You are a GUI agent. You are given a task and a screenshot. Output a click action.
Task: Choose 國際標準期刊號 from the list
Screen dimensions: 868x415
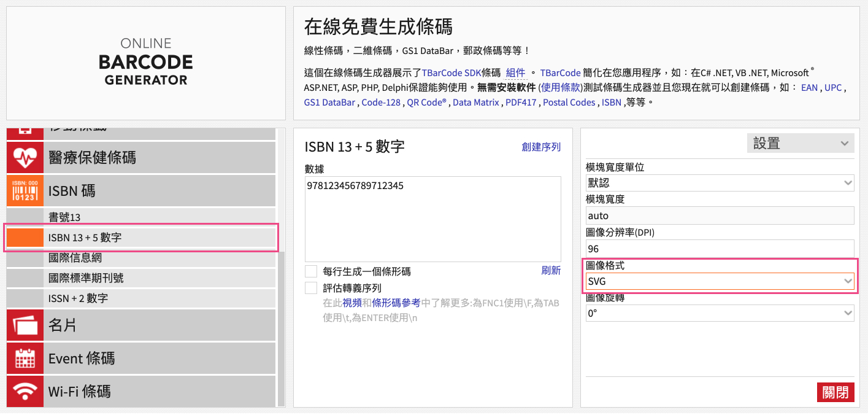click(86, 278)
